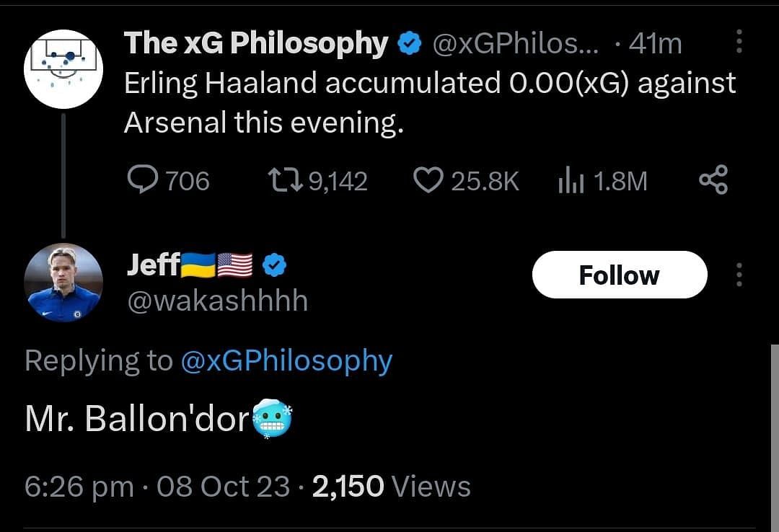Open the 6:26 pm 08 Oct 23 timestamp
This screenshot has height=532, width=779.
point(157,487)
